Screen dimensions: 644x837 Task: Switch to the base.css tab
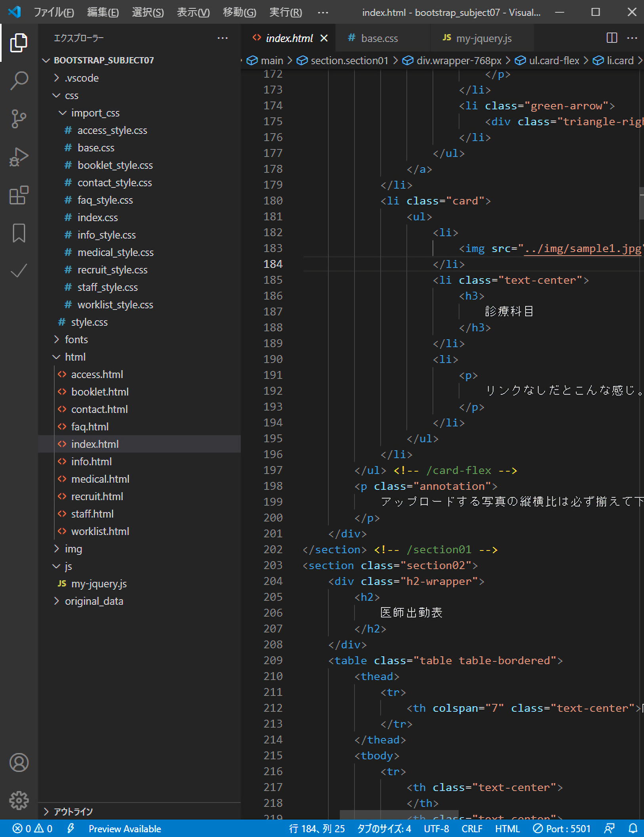[x=379, y=38]
